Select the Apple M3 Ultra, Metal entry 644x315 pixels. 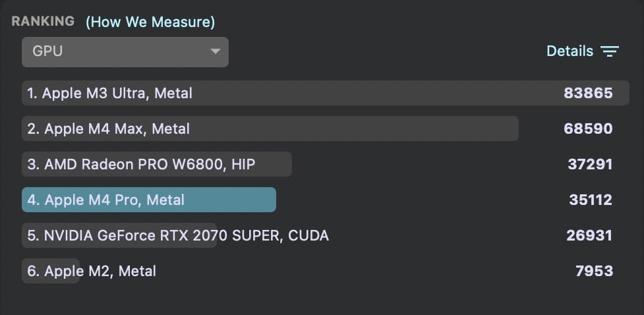click(110, 93)
